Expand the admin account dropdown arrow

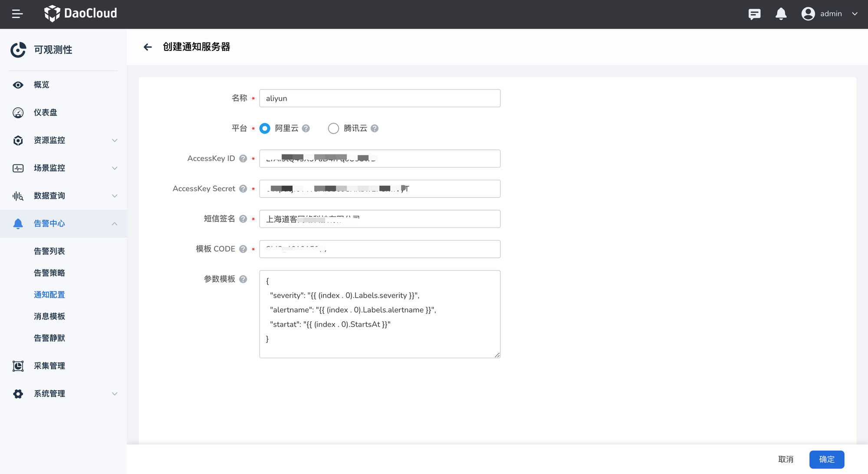click(x=855, y=14)
